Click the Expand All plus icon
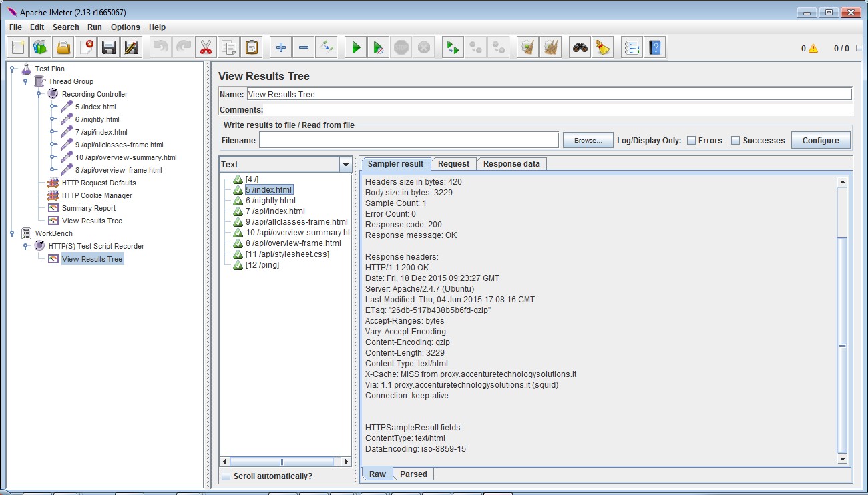Image resolution: width=868 pixels, height=495 pixels. click(281, 47)
